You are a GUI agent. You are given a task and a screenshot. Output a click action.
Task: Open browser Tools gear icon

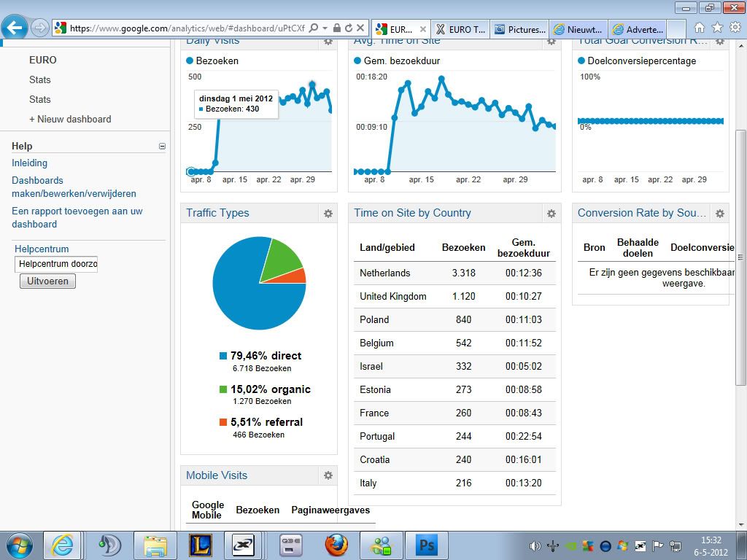(735, 28)
